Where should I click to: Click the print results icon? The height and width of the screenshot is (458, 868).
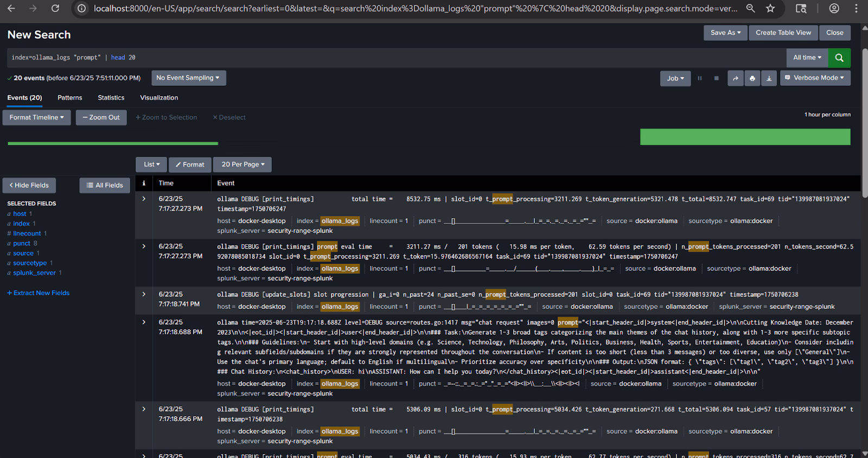coord(752,78)
